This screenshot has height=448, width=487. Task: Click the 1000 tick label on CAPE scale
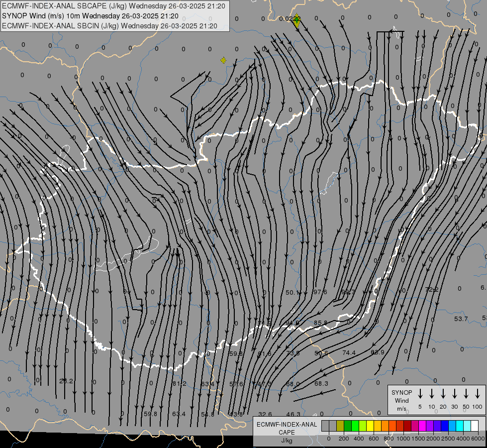[403, 439]
